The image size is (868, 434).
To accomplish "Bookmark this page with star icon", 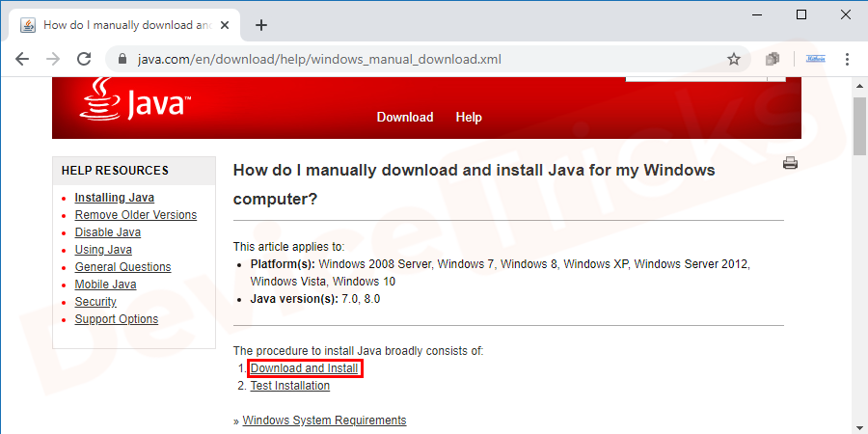I will pyautogui.click(x=734, y=59).
